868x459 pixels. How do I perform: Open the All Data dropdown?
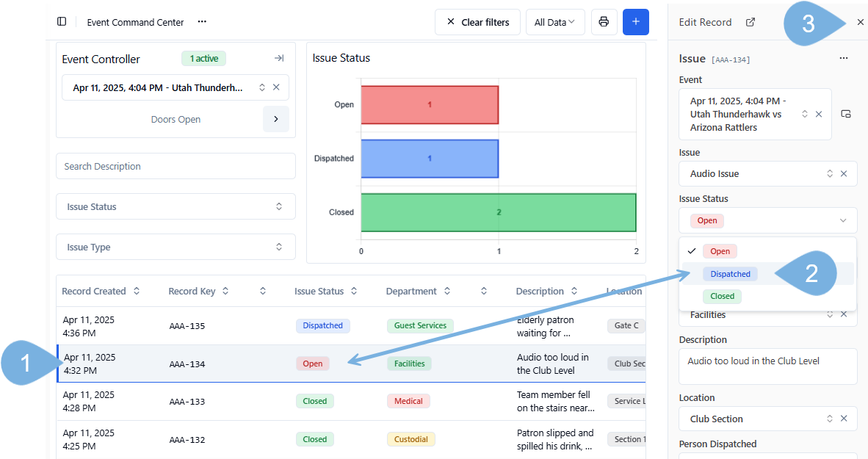tap(555, 22)
